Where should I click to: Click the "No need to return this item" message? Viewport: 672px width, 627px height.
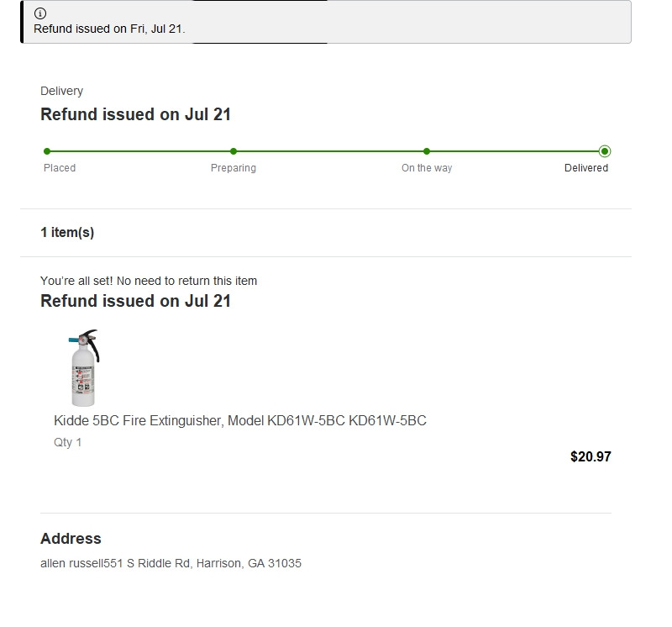pos(149,281)
